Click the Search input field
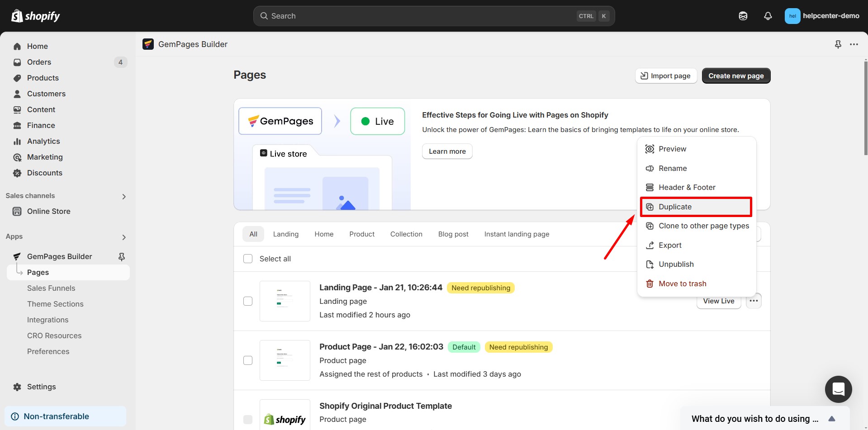 coord(421,16)
